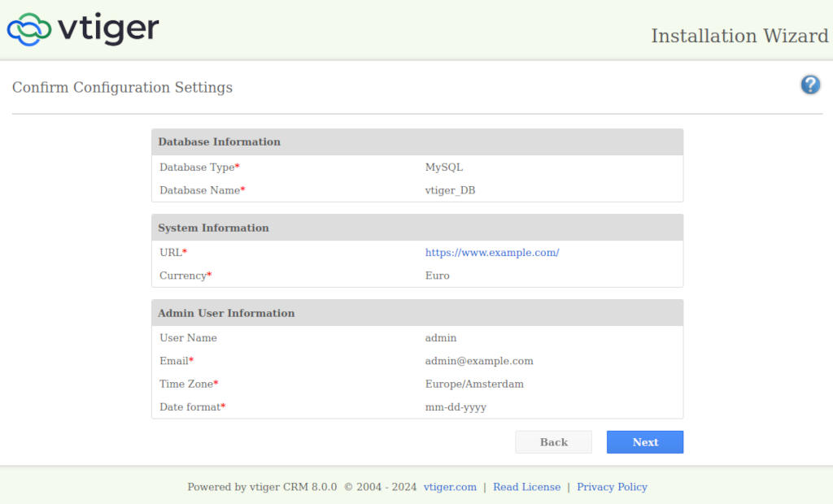The width and height of the screenshot is (833, 504).
Task: Open the Privacy Policy link
Action: tap(612, 487)
